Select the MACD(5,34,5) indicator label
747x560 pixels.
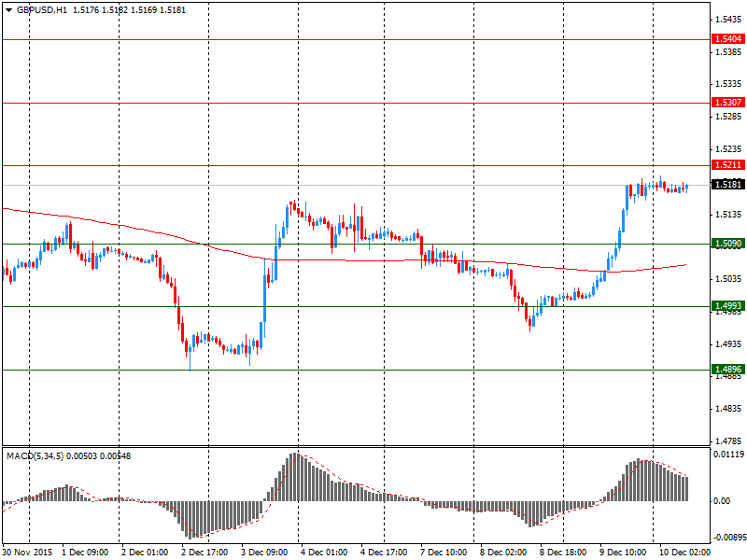(35, 456)
